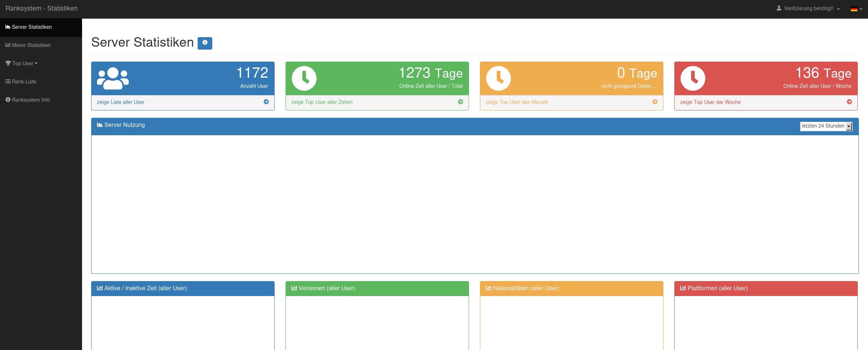Click the 1273 Tage total online time value
Screen dimensions: 868x350
tap(431, 73)
